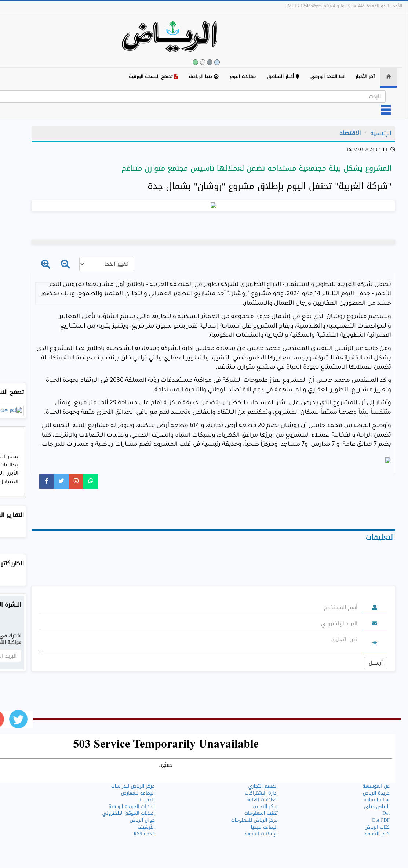
Task: Click the البريد الإلكتروني comment email field
Action: pyautogui.click(x=200, y=623)
